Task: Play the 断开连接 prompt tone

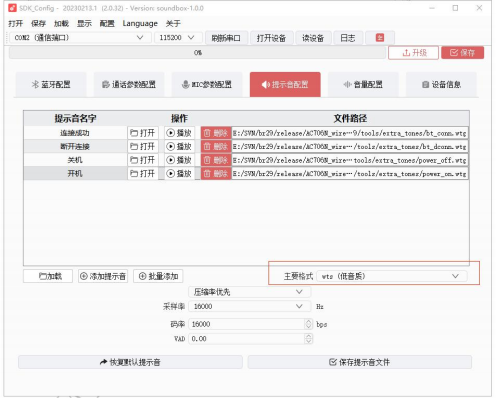Action: pos(179,146)
